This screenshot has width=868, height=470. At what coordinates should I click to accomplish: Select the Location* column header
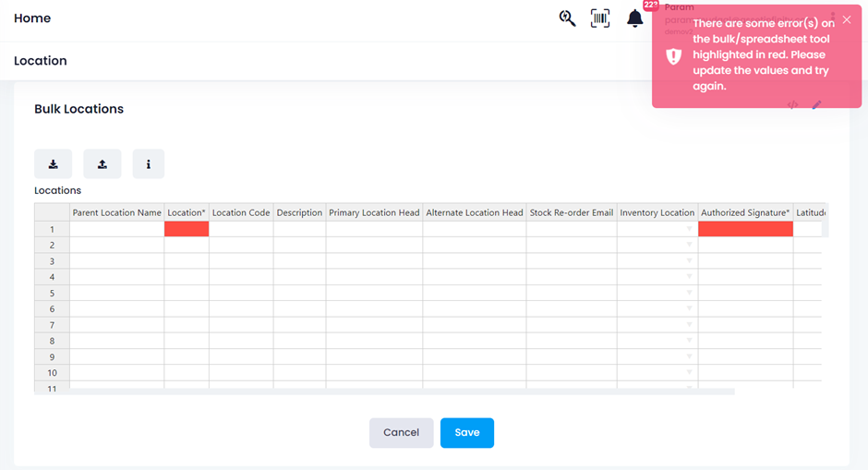tap(187, 212)
